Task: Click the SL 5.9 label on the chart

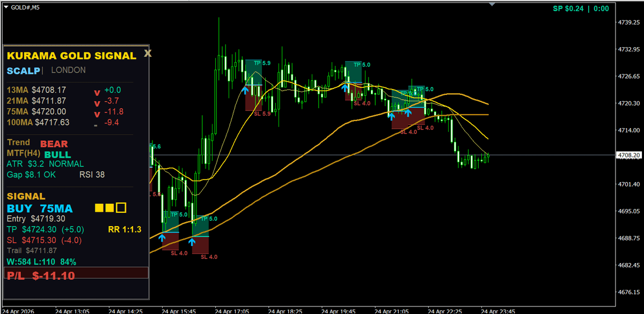Action: [x=262, y=114]
